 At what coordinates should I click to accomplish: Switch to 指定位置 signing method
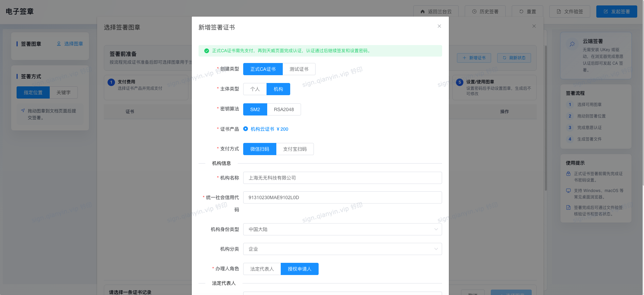pos(33,92)
